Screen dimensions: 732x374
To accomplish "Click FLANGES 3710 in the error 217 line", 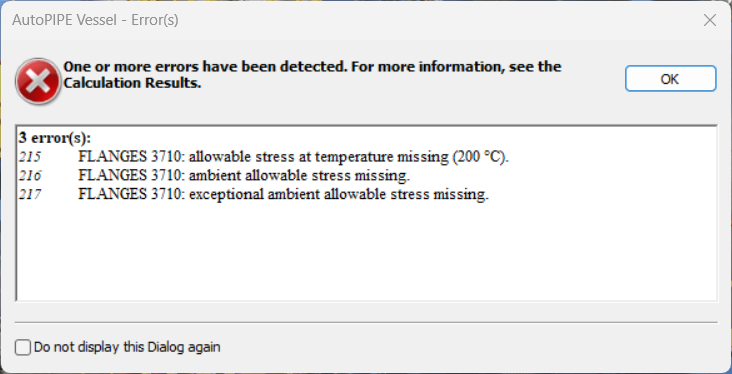I will pos(131,194).
